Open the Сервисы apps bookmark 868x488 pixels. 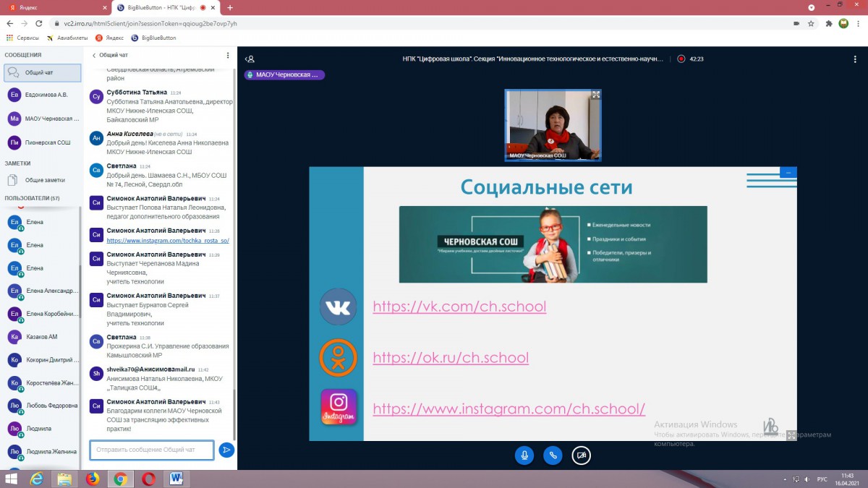point(22,38)
